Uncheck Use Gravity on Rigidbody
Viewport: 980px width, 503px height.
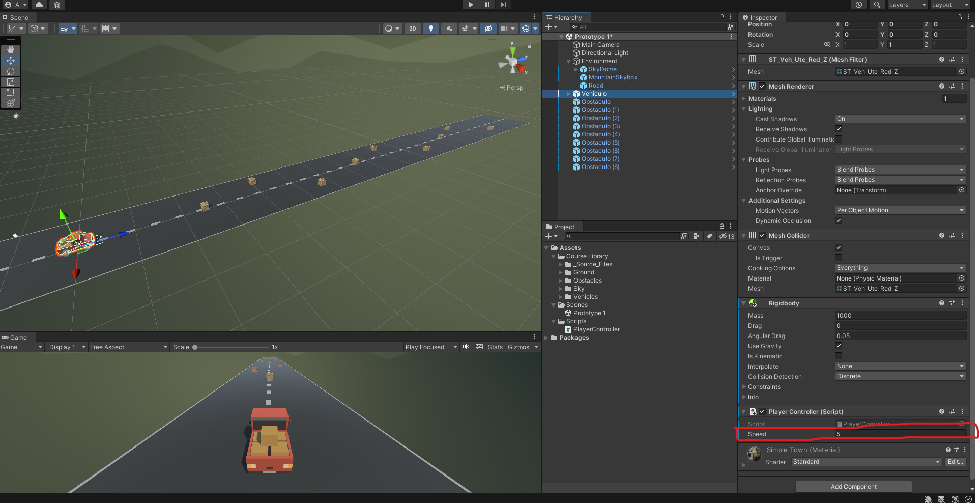[839, 346]
